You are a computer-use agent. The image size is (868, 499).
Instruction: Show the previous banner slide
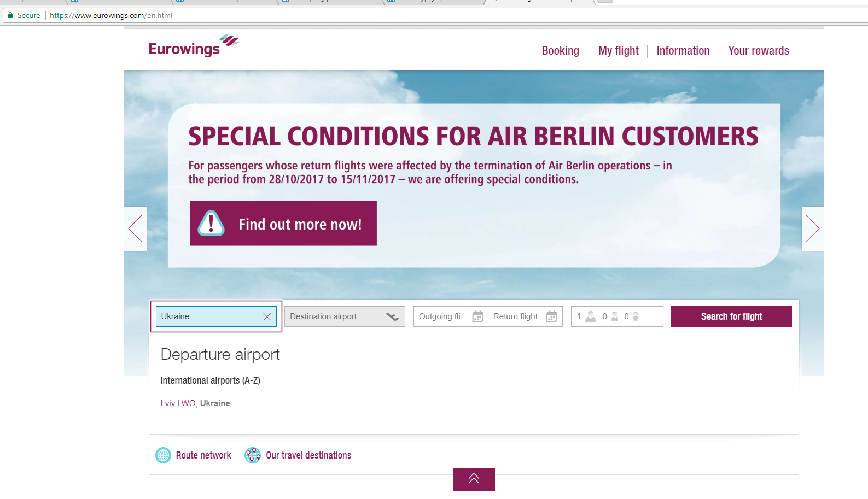[135, 228]
